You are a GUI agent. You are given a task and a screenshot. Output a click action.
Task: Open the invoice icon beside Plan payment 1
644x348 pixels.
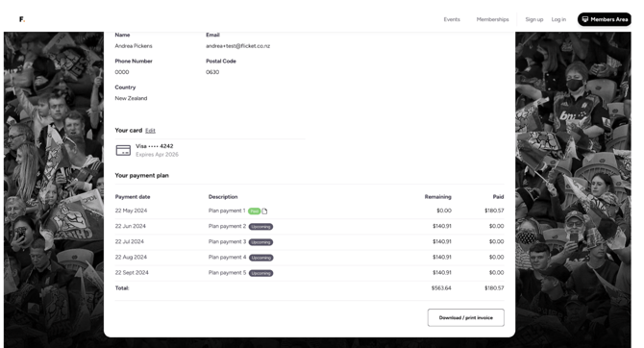[x=264, y=211]
